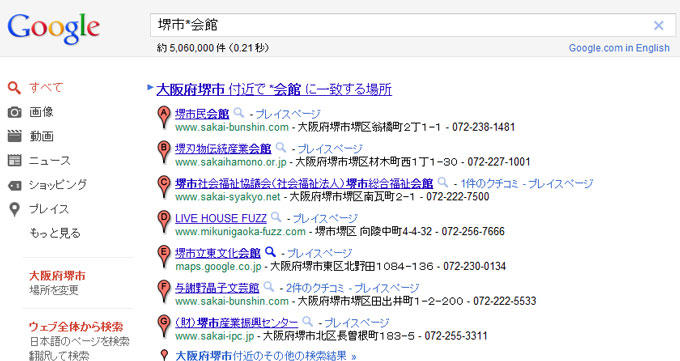Click map marker C for 堺市総合福祉会館
This screenshot has width=680, height=361.
[163, 187]
